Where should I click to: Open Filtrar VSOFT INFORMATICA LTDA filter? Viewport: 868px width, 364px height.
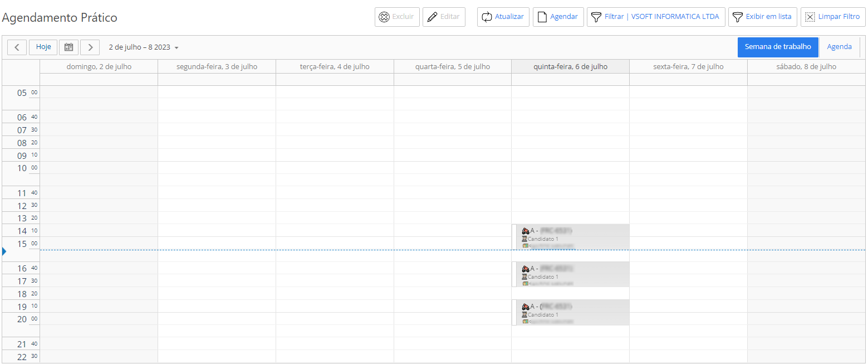[656, 17]
